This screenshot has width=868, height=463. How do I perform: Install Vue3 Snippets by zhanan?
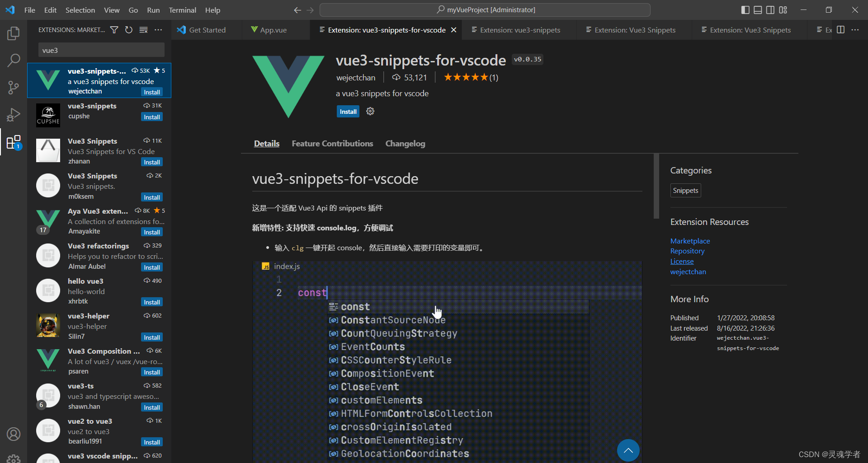152,162
